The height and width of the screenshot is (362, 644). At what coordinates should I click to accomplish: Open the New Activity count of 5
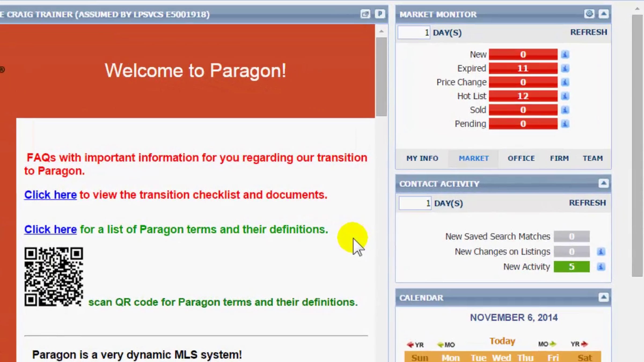pyautogui.click(x=572, y=267)
